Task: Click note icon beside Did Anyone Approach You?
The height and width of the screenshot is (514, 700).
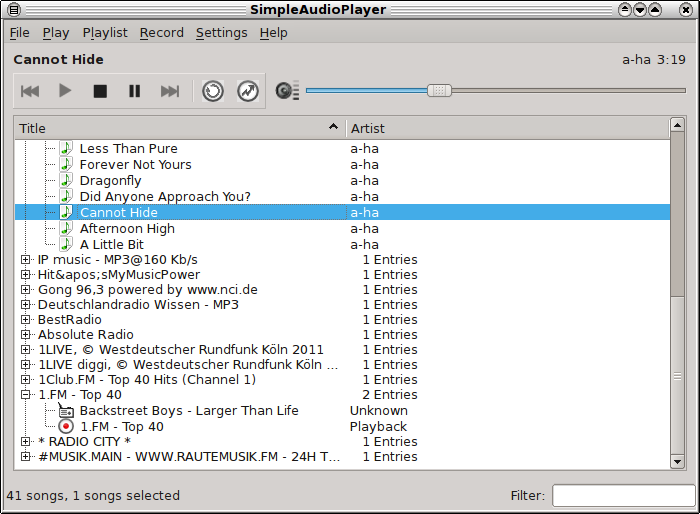Action: (x=66, y=196)
